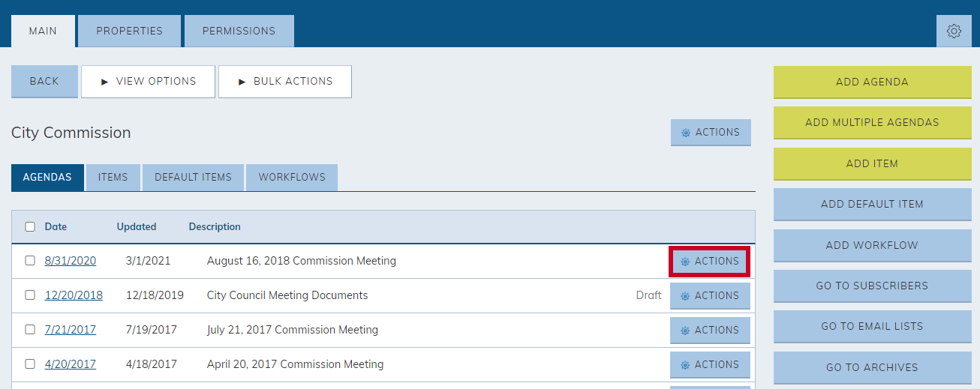Select the checkbox for agenda 7/21/2017

[x=30, y=330]
